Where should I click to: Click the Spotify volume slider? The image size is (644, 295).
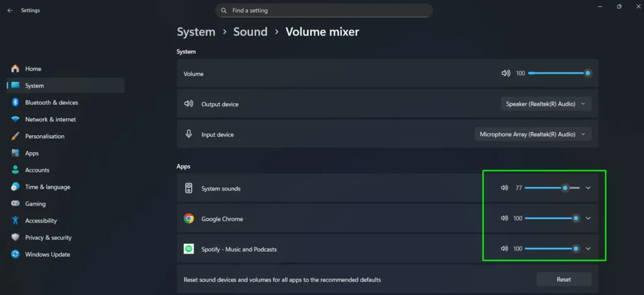552,248
